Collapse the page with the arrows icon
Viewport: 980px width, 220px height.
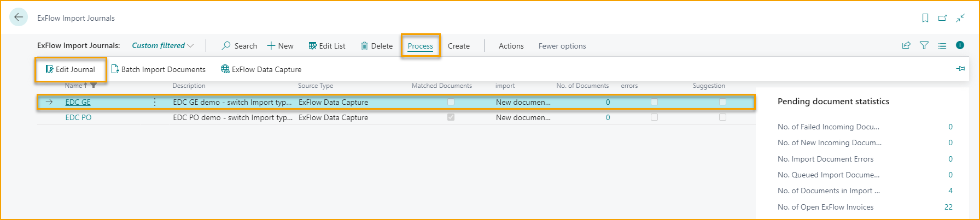pos(960,18)
